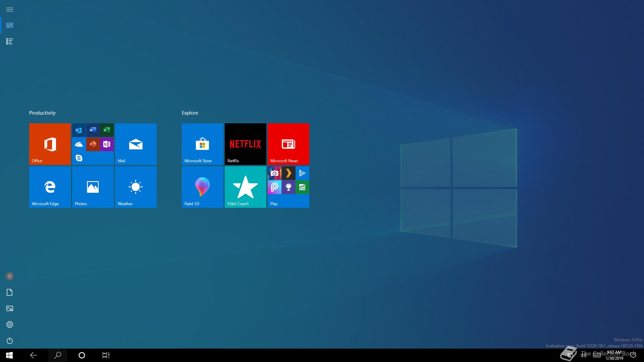Select the Productivity group heading

[42, 113]
